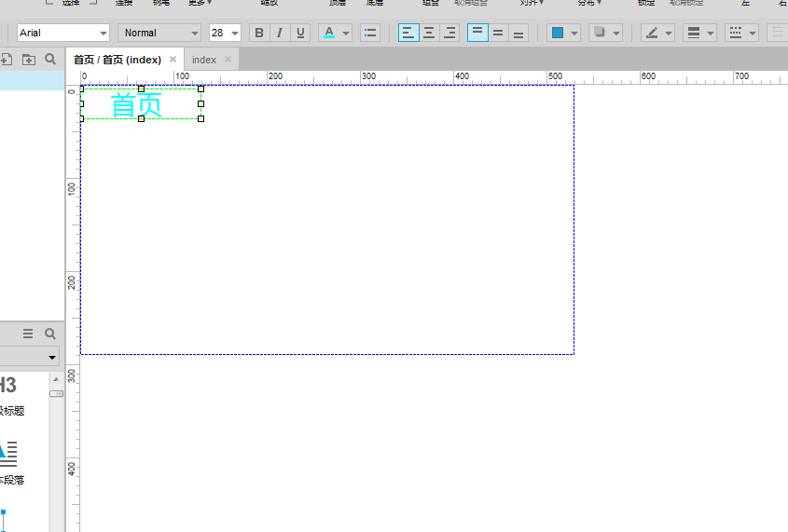
Task: Toggle the bullet list button
Action: 370,33
